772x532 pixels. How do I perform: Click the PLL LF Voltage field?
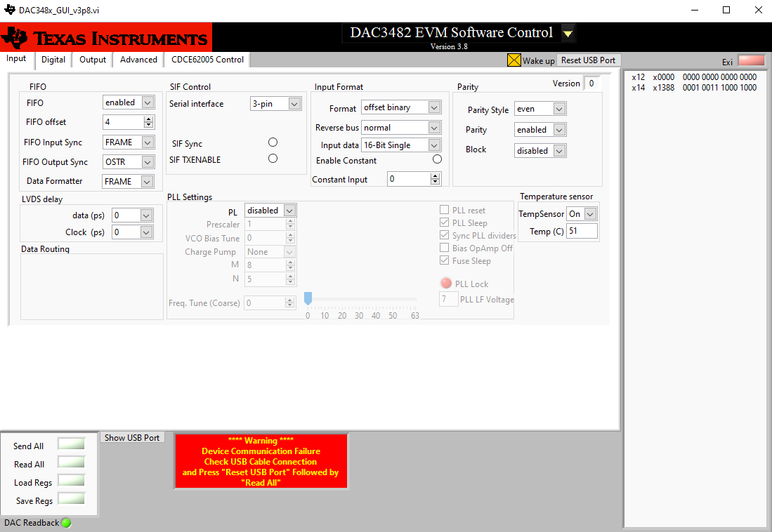tap(448, 299)
